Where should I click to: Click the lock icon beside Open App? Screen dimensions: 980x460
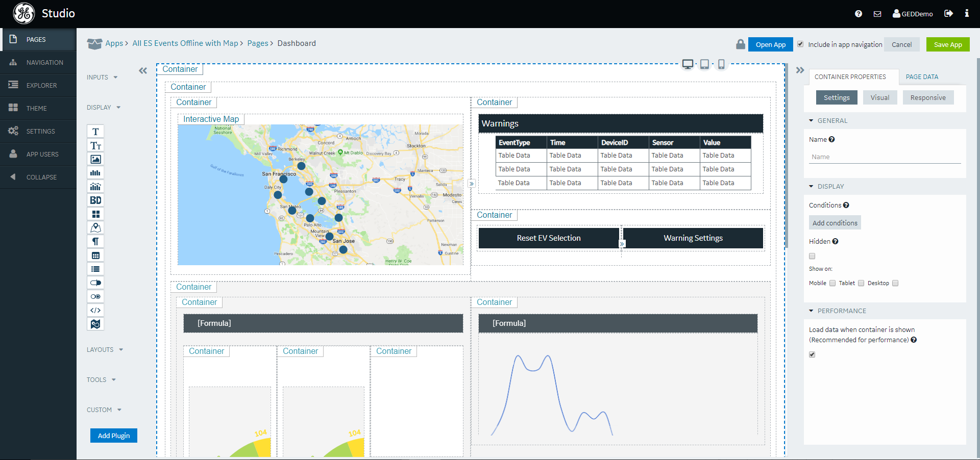[740, 44]
